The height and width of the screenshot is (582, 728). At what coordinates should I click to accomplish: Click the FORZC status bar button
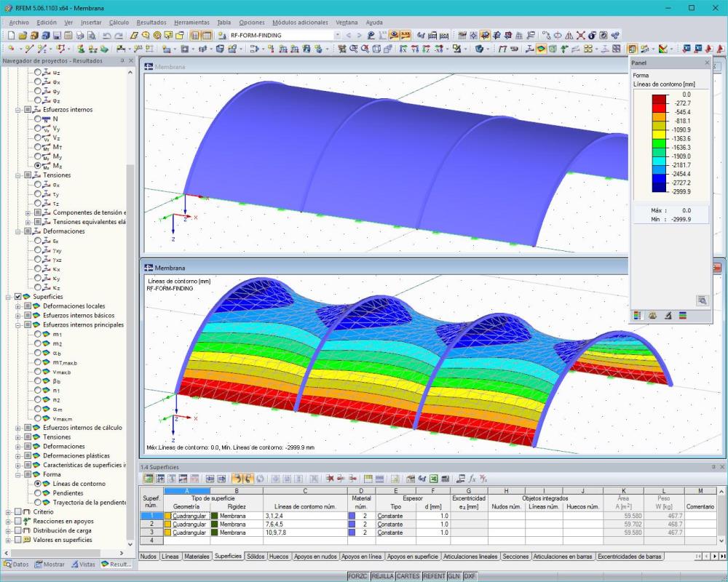(x=359, y=575)
